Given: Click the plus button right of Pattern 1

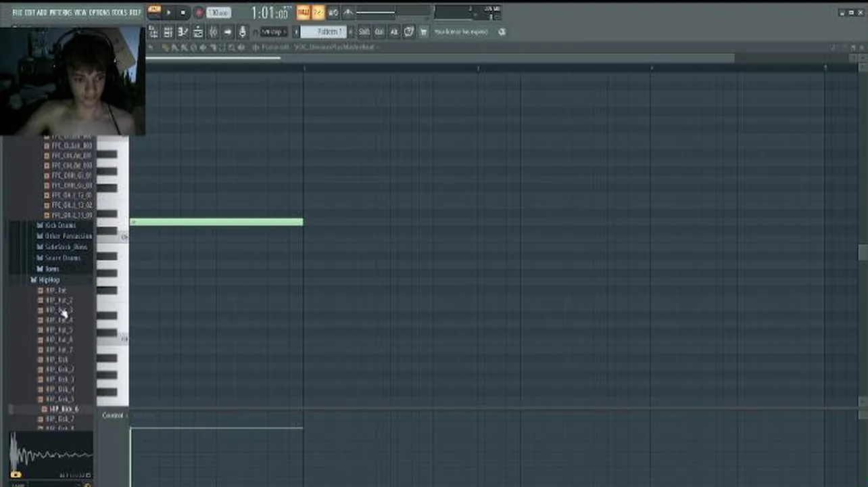Looking at the screenshot, I should coord(350,32).
